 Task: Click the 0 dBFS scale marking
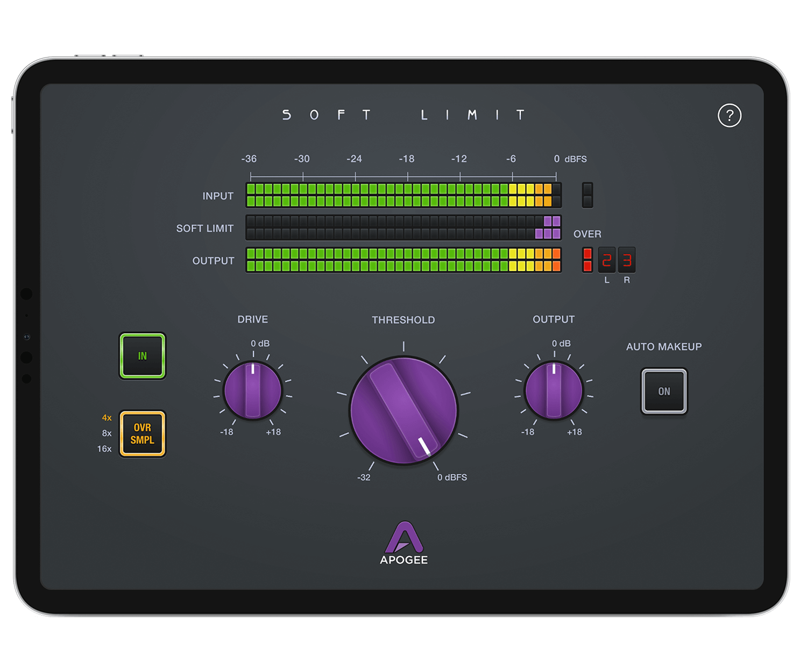(570, 159)
